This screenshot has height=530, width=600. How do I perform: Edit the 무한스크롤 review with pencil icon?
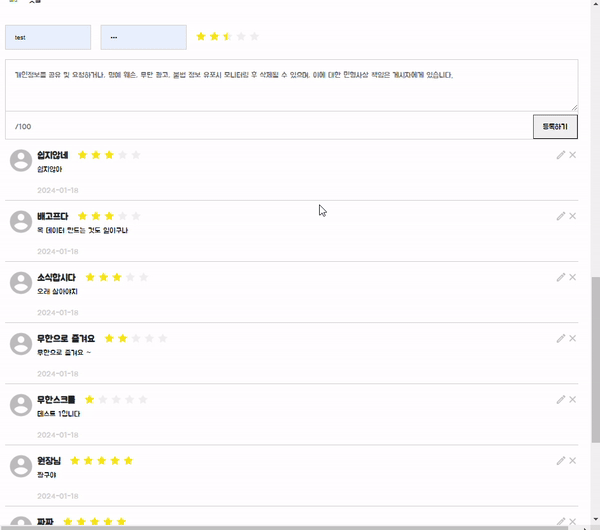pos(561,400)
